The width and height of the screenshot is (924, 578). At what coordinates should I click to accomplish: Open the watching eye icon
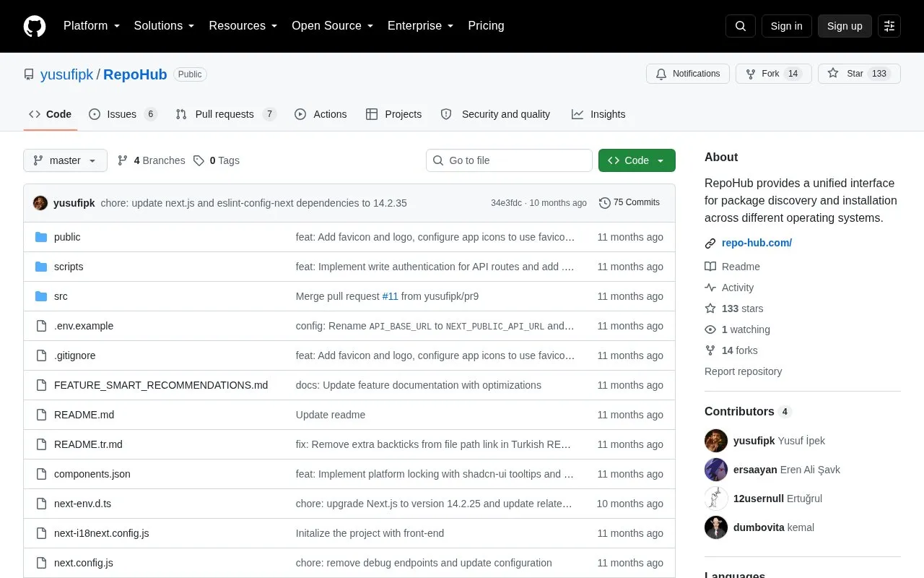pos(710,329)
